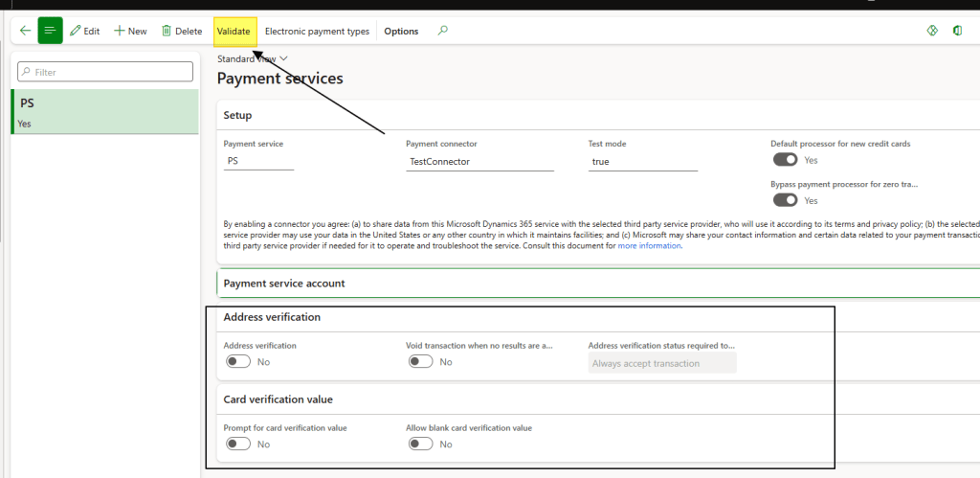Image resolution: width=980 pixels, height=478 pixels.
Task: Click the New plus icon
Action: tap(120, 31)
